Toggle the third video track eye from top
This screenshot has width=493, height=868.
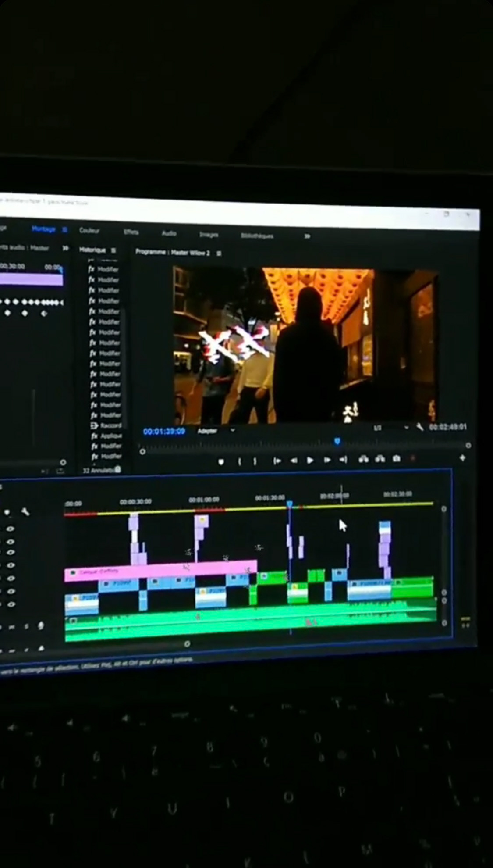tap(11, 552)
